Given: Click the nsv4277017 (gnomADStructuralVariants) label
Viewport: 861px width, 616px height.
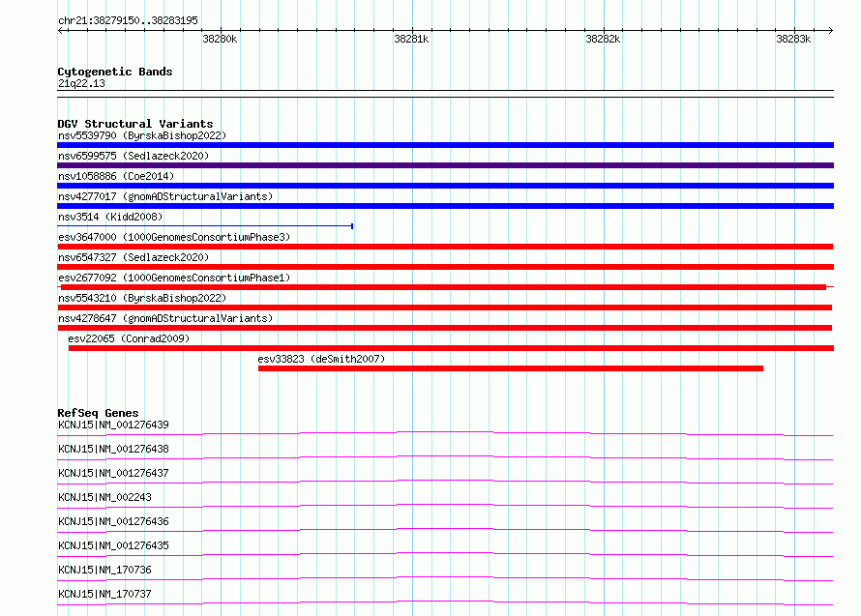Looking at the screenshot, I should pyautogui.click(x=165, y=196).
